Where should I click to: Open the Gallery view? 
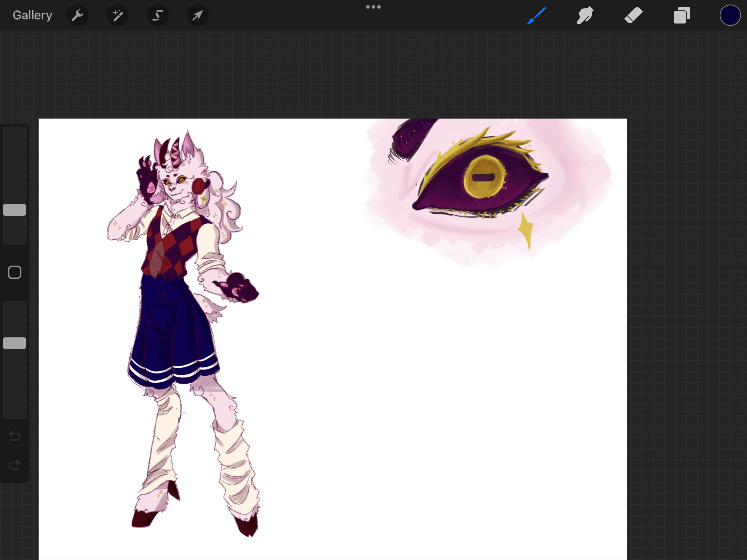(x=33, y=15)
